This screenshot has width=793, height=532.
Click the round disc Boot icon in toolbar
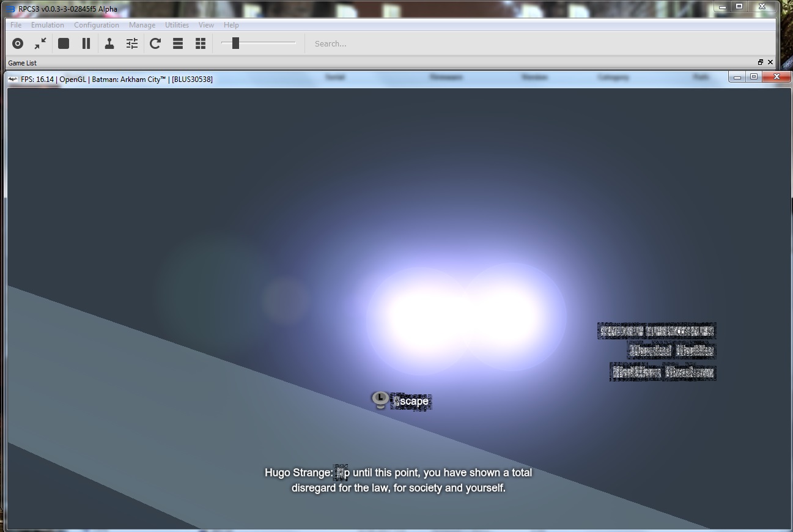click(x=18, y=43)
